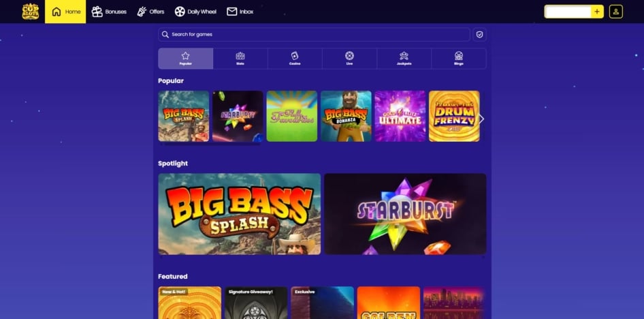
Task: Click the magnifier search icon
Action: click(x=165, y=35)
